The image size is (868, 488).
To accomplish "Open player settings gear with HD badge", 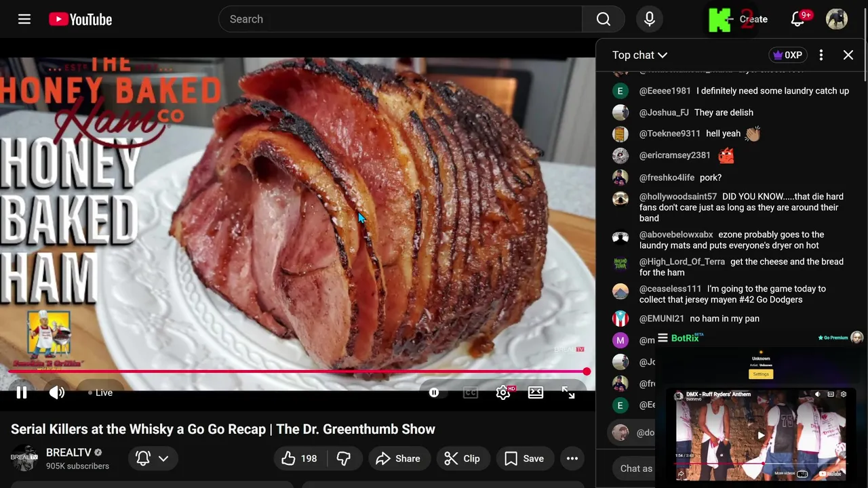I will pos(504,392).
